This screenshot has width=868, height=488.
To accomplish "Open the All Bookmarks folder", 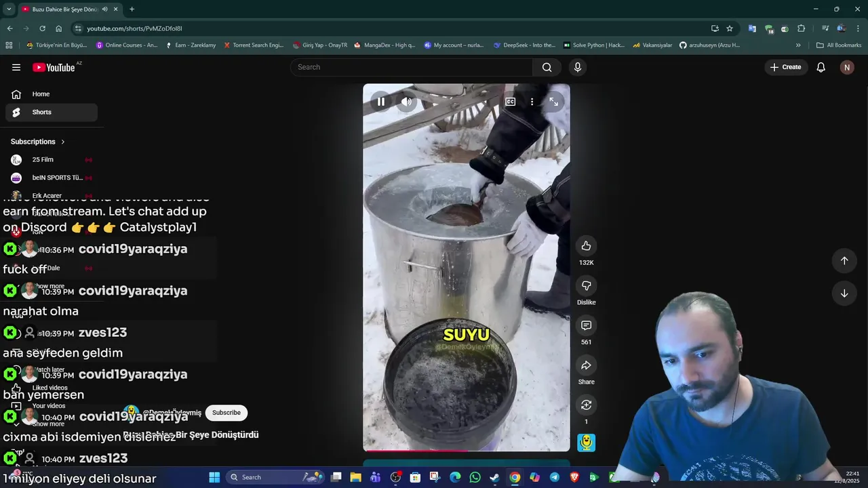I will tap(839, 45).
